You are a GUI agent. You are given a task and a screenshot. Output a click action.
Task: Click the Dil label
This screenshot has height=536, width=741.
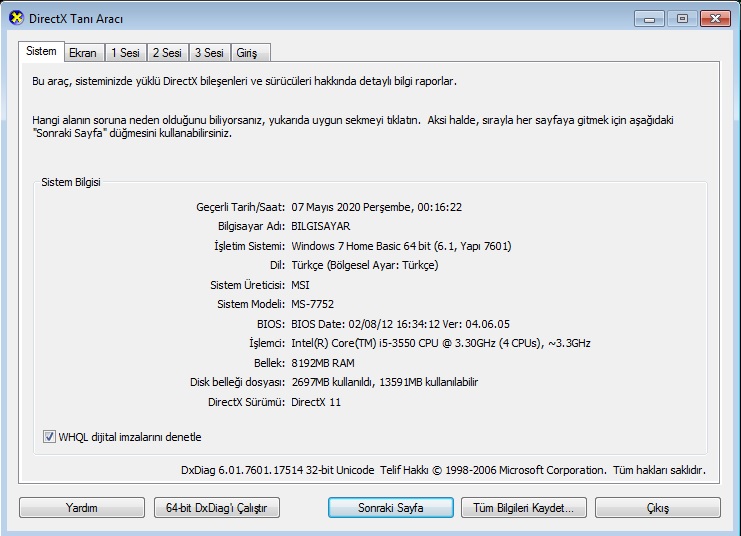point(277,265)
